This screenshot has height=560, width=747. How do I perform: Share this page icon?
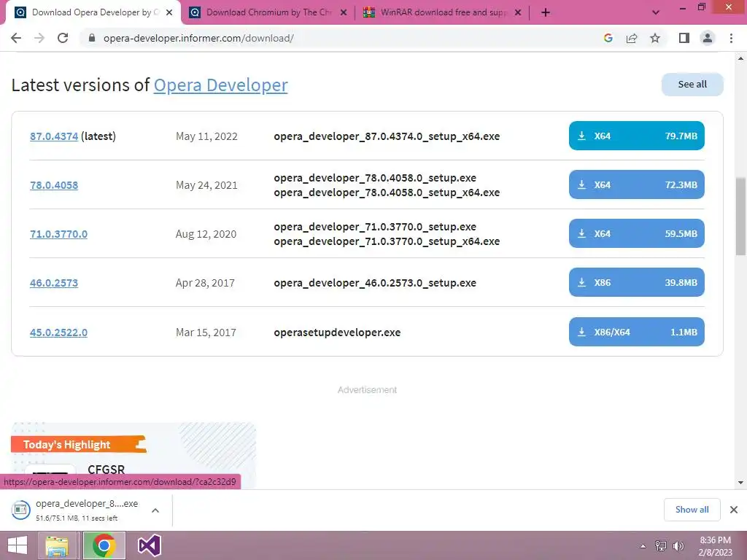click(632, 38)
